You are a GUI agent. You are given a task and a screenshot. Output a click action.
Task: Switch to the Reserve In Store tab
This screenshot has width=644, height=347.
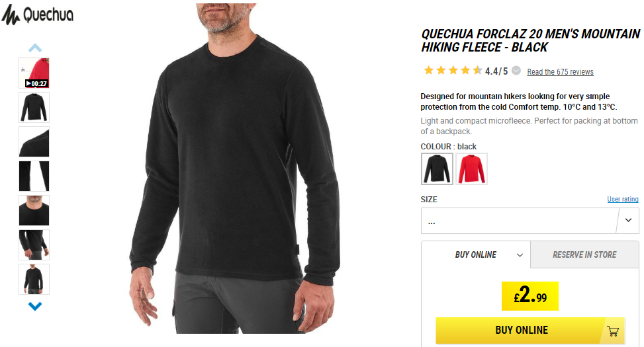point(584,254)
